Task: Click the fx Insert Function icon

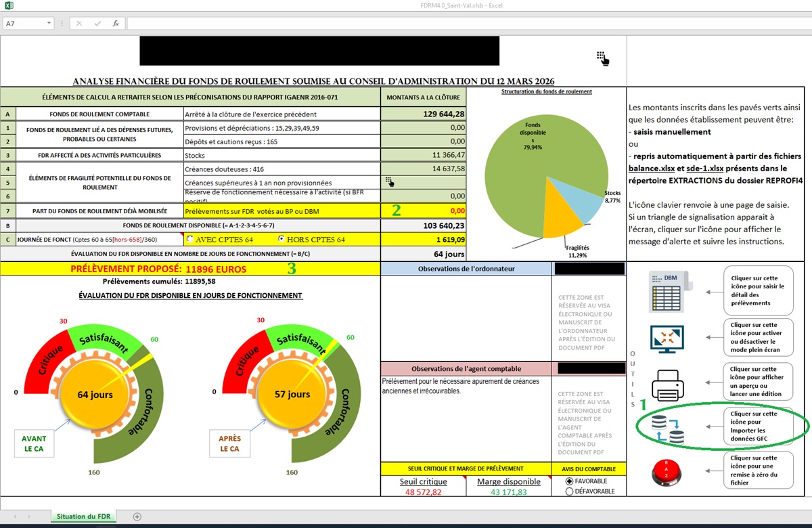Action: click(116, 23)
